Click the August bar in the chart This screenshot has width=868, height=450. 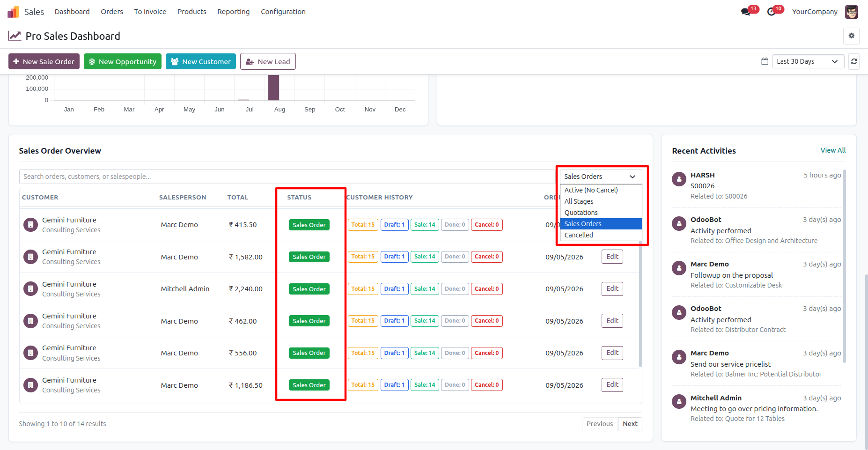[273, 88]
